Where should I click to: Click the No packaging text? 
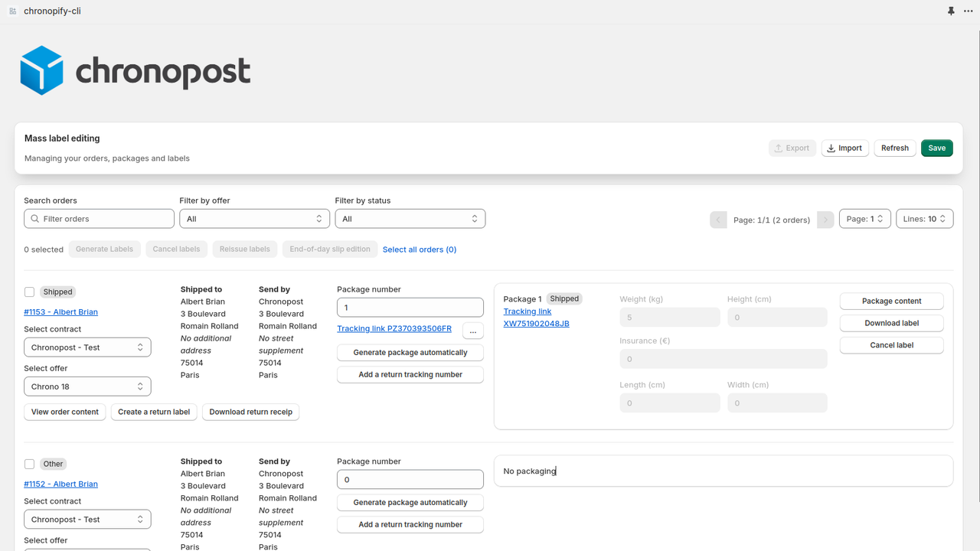click(530, 471)
